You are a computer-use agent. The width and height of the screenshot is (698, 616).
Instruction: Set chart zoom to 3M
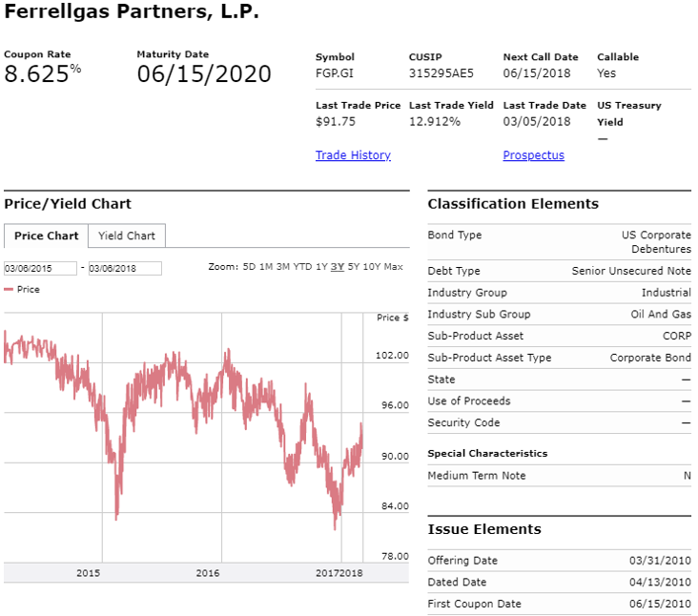282,267
